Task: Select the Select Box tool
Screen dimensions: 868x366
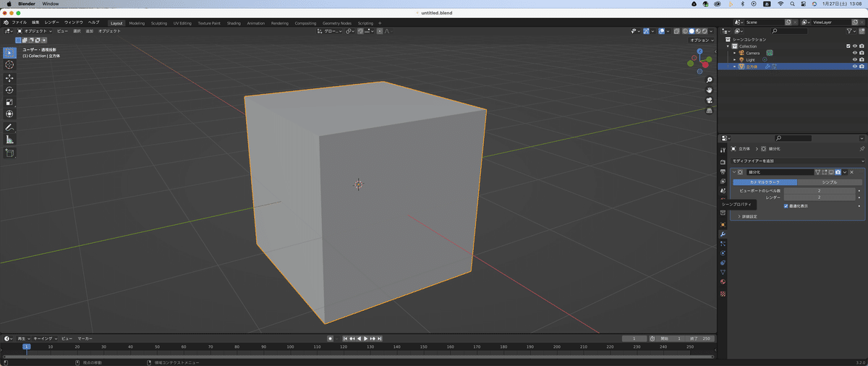Action: tap(9, 53)
